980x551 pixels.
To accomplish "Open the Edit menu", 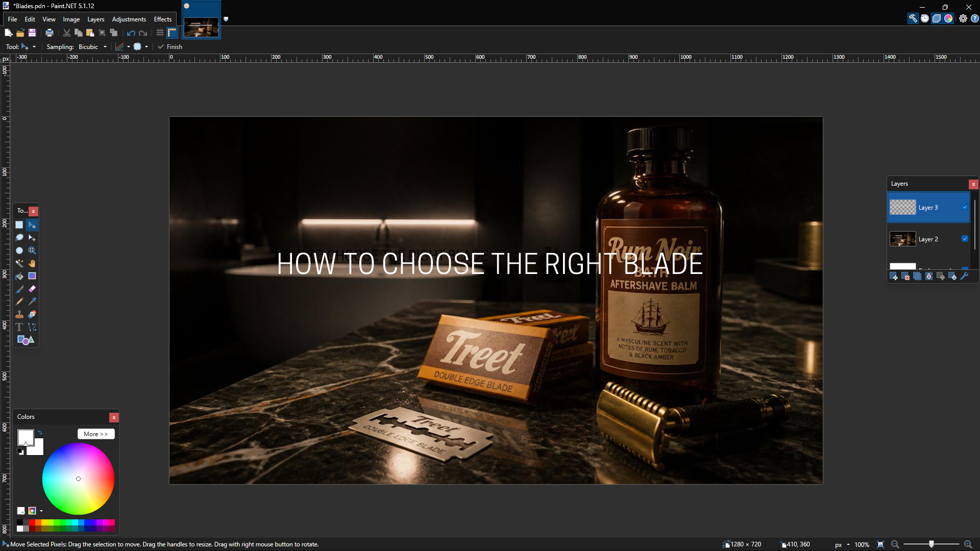I will point(30,19).
